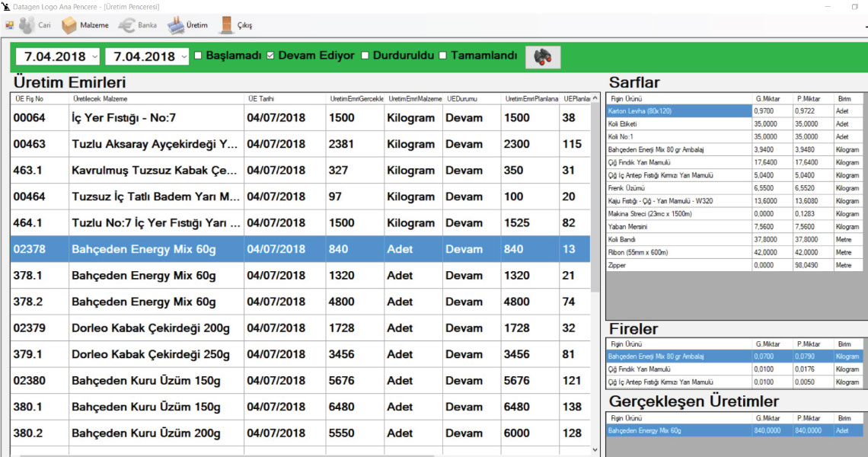Click the down arrow of Üretim Emirleri scrollbar

point(595,450)
